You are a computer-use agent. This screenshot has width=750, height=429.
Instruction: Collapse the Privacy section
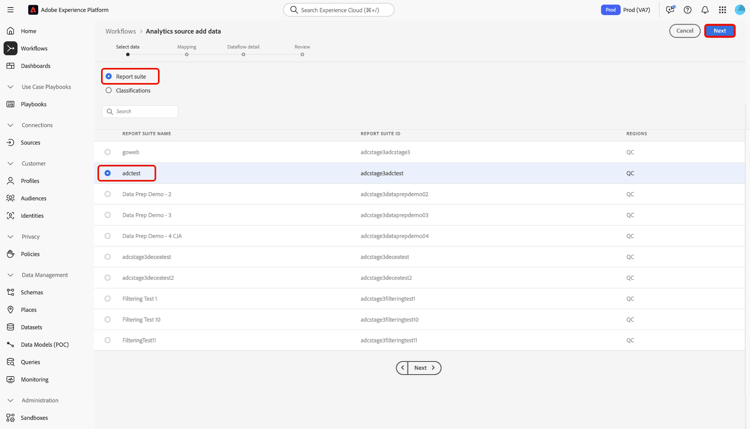pos(11,236)
